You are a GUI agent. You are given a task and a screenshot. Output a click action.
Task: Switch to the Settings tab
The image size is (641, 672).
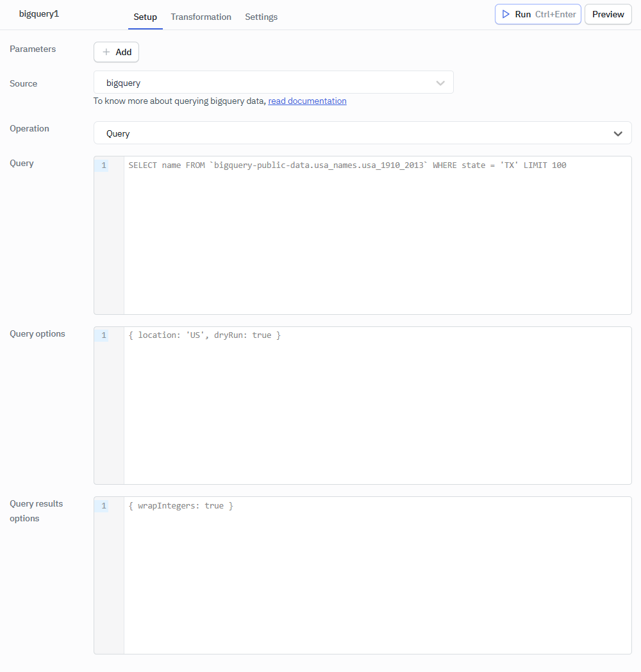[x=261, y=17]
